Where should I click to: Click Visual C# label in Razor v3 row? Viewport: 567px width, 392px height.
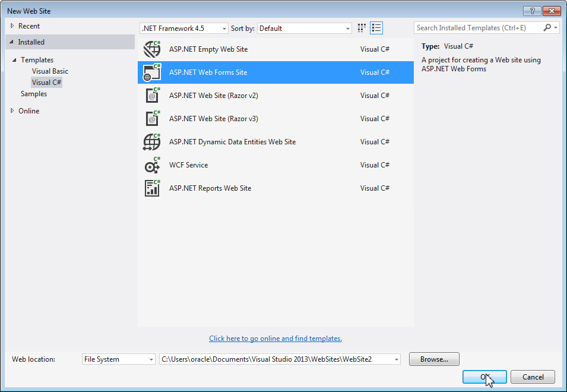coord(375,119)
